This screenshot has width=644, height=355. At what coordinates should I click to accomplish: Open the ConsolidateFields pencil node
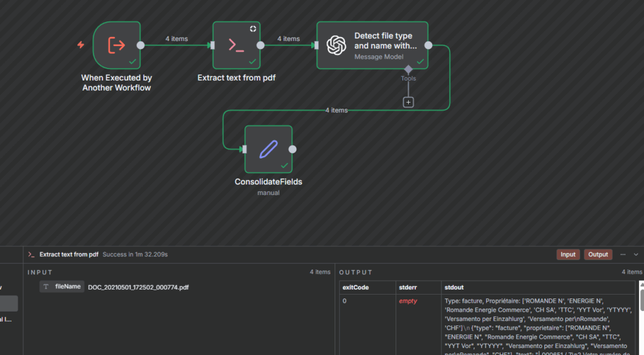pos(268,149)
